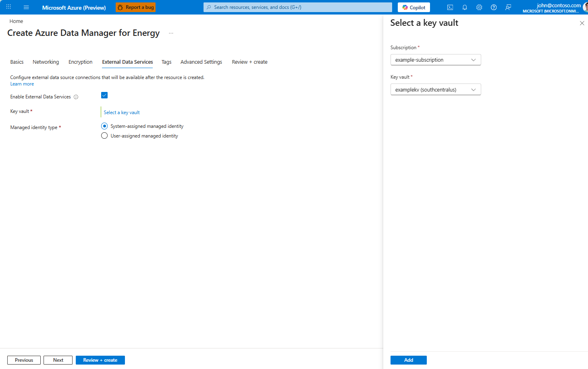The image size is (588, 369).
Task: Expand the ellipsis menu next to the page title
Action: coord(171,33)
